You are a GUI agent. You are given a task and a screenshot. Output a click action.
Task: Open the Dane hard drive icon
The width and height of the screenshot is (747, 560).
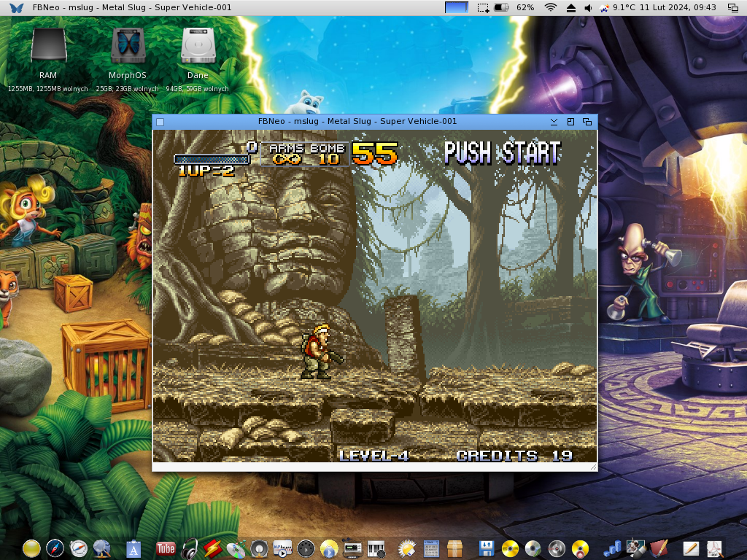tap(198, 46)
